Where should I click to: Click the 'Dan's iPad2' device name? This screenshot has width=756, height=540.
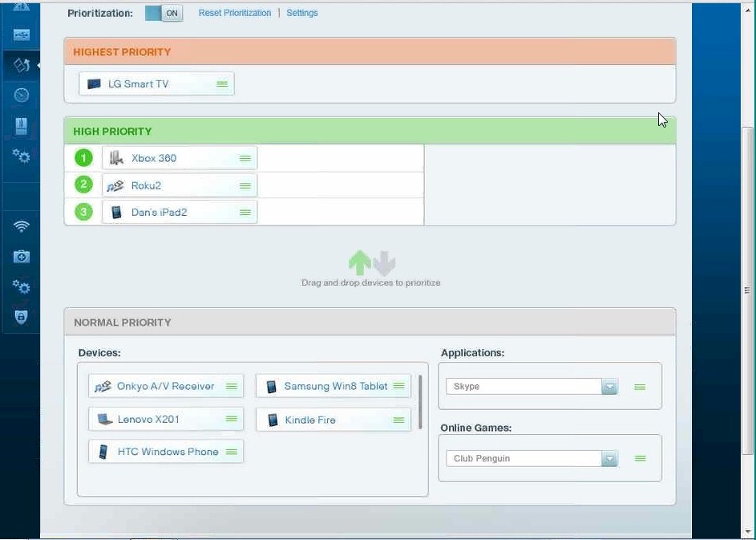pyautogui.click(x=159, y=213)
